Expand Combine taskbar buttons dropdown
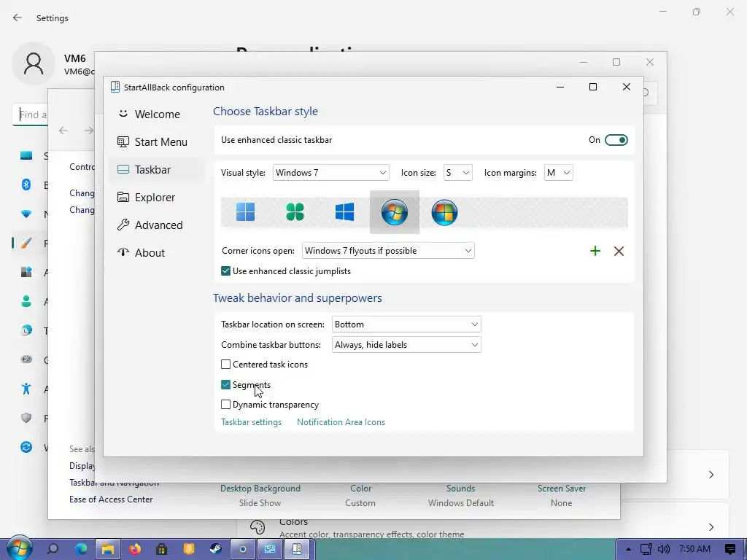 (x=406, y=345)
